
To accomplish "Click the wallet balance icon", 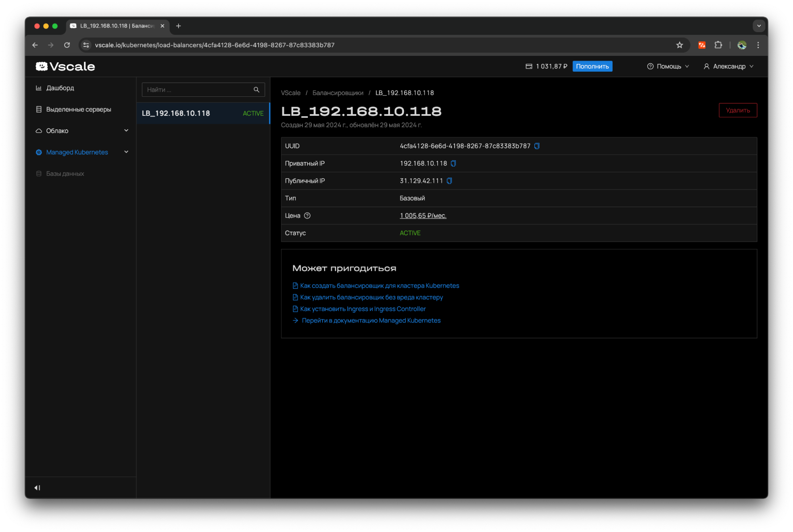I will coord(529,66).
